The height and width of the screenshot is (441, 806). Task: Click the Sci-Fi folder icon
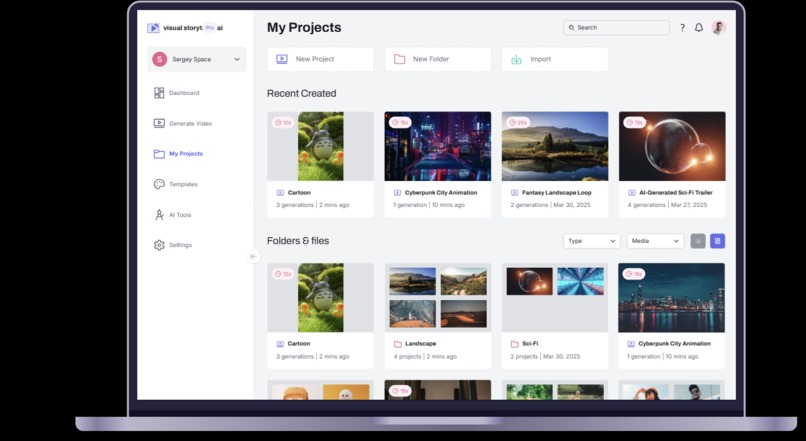coord(515,344)
